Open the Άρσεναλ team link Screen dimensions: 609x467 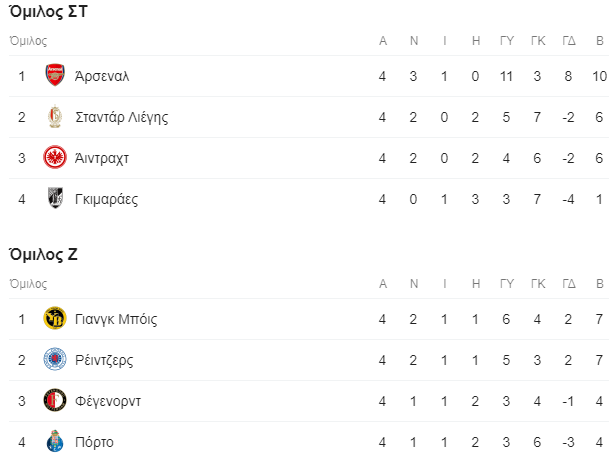102,76
